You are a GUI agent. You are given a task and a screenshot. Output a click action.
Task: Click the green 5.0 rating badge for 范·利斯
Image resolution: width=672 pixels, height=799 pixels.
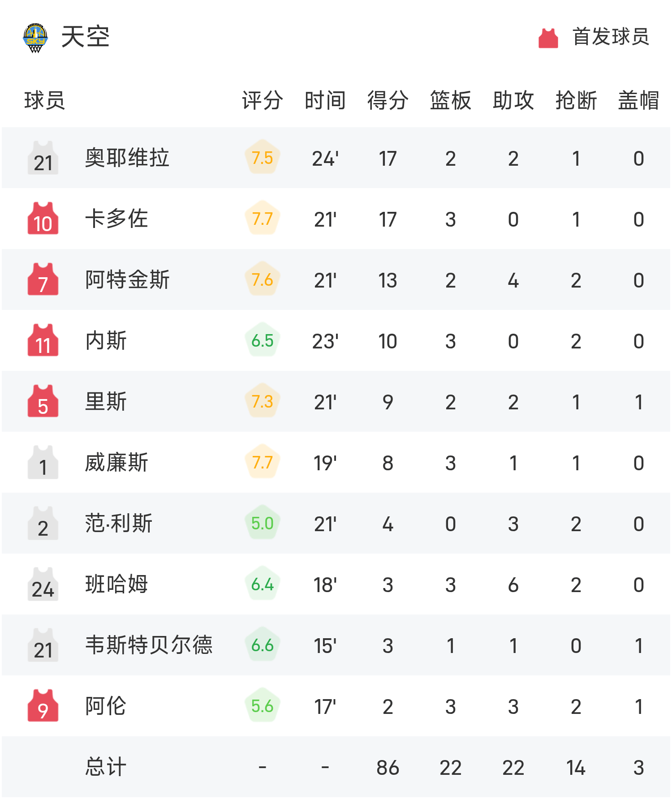point(263,523)
